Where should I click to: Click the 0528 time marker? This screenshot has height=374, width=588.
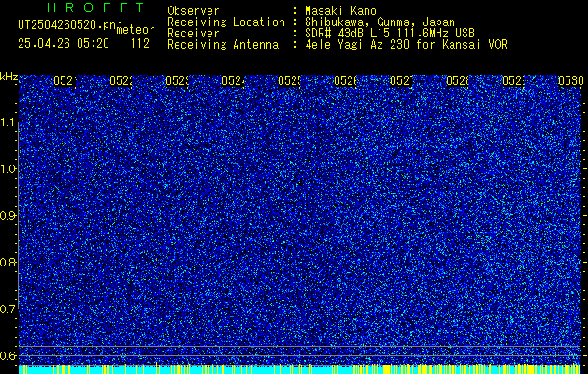click(457, 81)
